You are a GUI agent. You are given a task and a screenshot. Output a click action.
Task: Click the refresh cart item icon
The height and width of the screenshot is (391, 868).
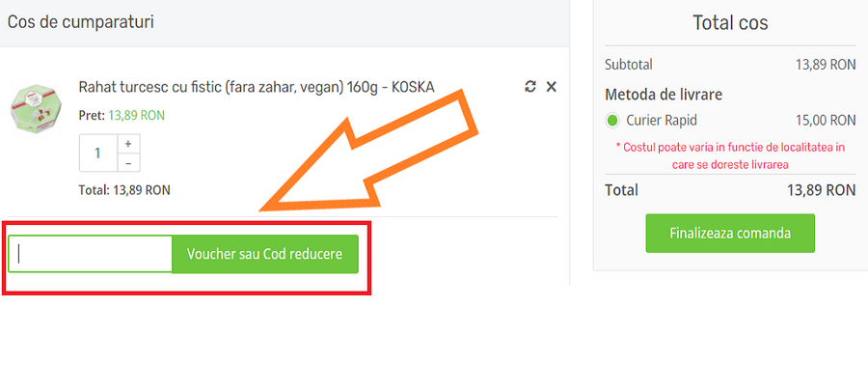pyautogui.click(x=530, y=87)
